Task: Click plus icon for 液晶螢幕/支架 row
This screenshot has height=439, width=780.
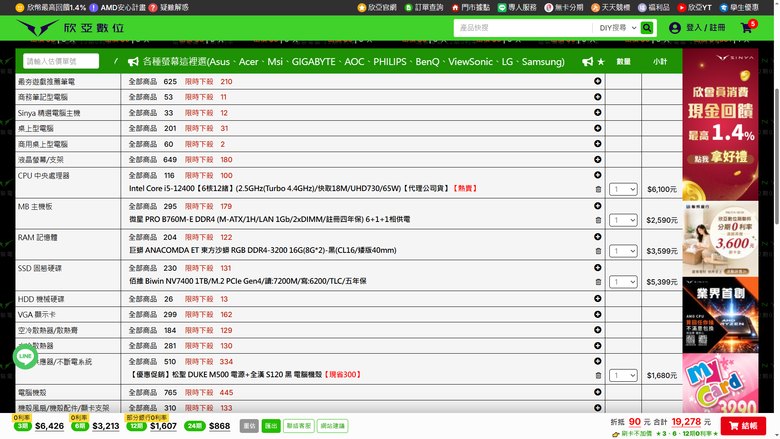Action: pyautogui.click(x=597, y=160)
